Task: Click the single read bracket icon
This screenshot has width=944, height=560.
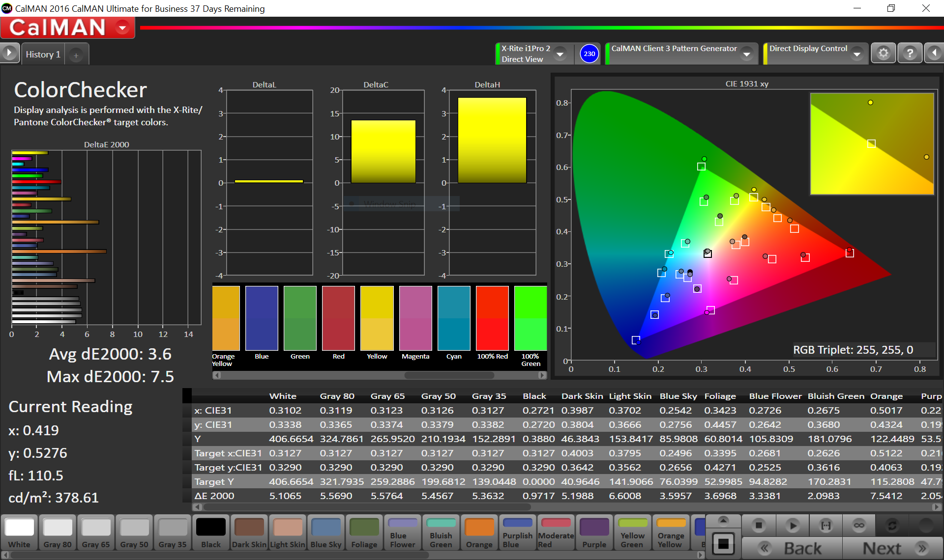Action: click(x=826, y=526)
